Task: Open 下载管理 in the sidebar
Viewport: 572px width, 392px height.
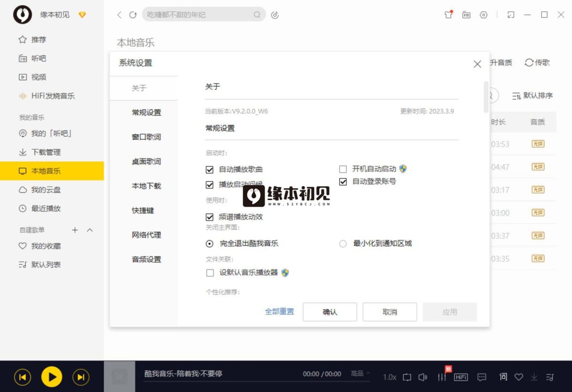Action: click(x=40, y=152)
